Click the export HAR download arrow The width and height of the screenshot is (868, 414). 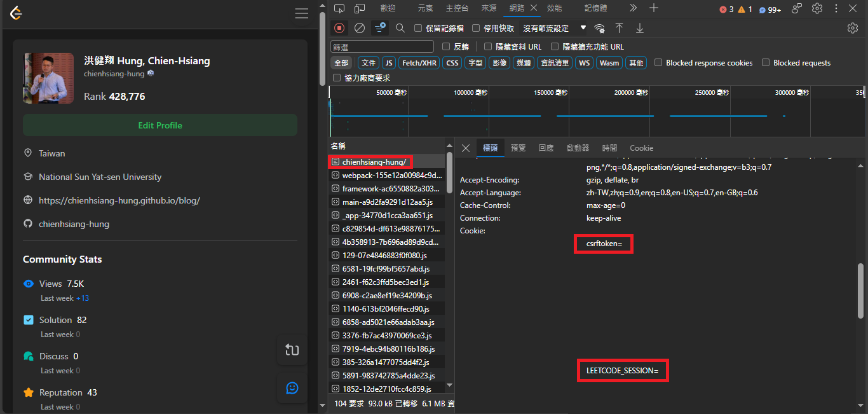(x=640, y=28)
